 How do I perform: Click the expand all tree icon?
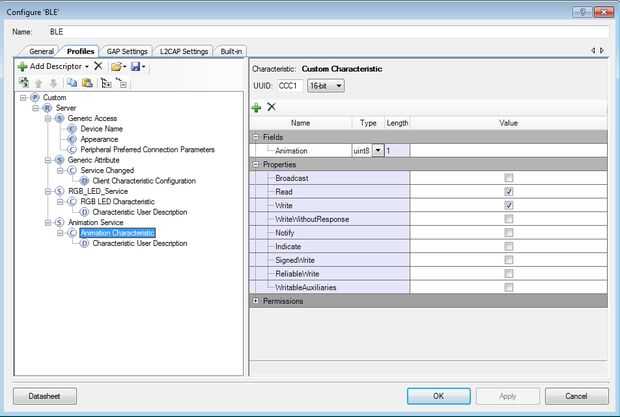[x=106, y=83]
